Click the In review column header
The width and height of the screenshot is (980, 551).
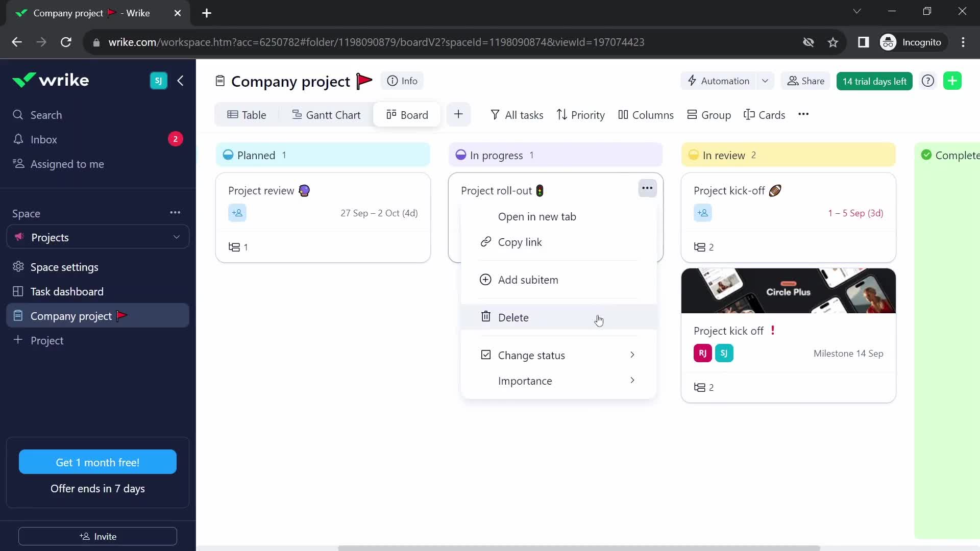coord(788,155)
